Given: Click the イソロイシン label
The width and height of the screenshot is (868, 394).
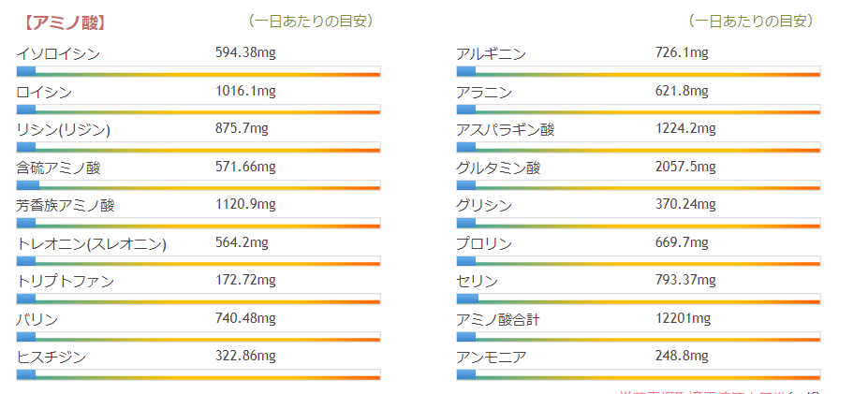Looking at the screenshot, I should (58, 54).
